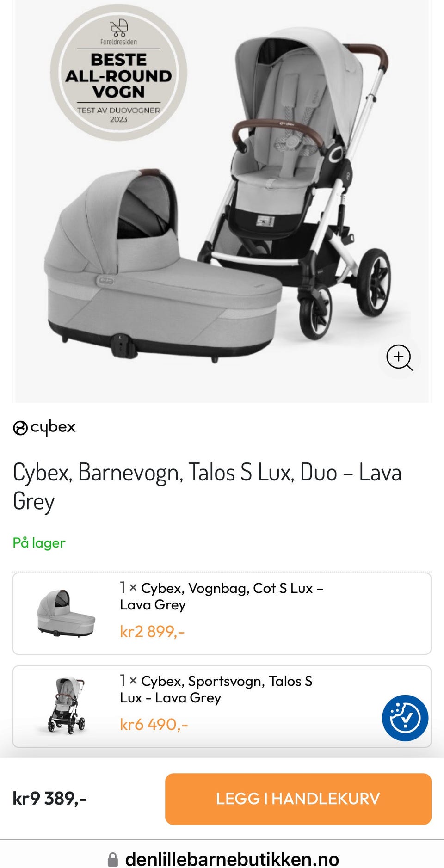Screen dimensions: 444x868
Task: Tap the kr2 899,- vognbag price
Action: (152, 631)
